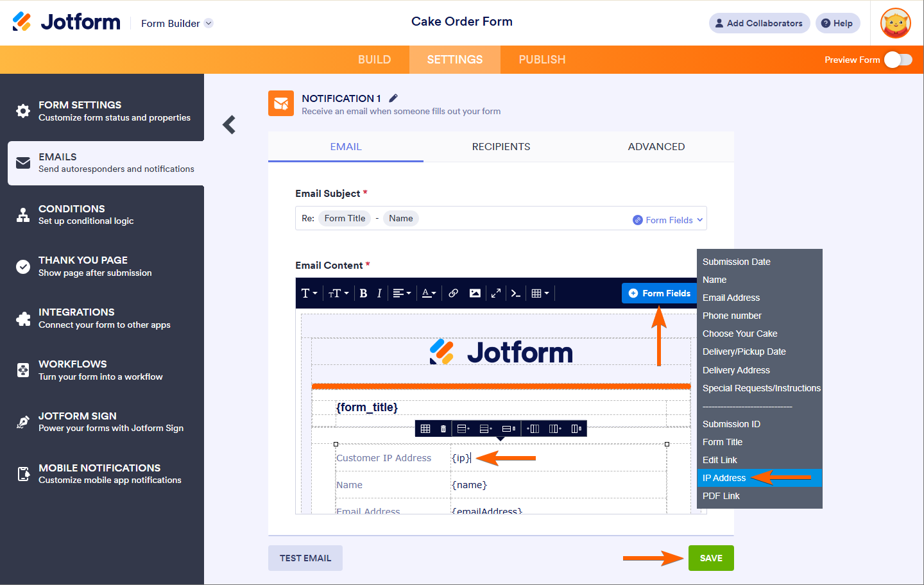
Task: Open Integrations in the sidebar
Action: point(102,318)
